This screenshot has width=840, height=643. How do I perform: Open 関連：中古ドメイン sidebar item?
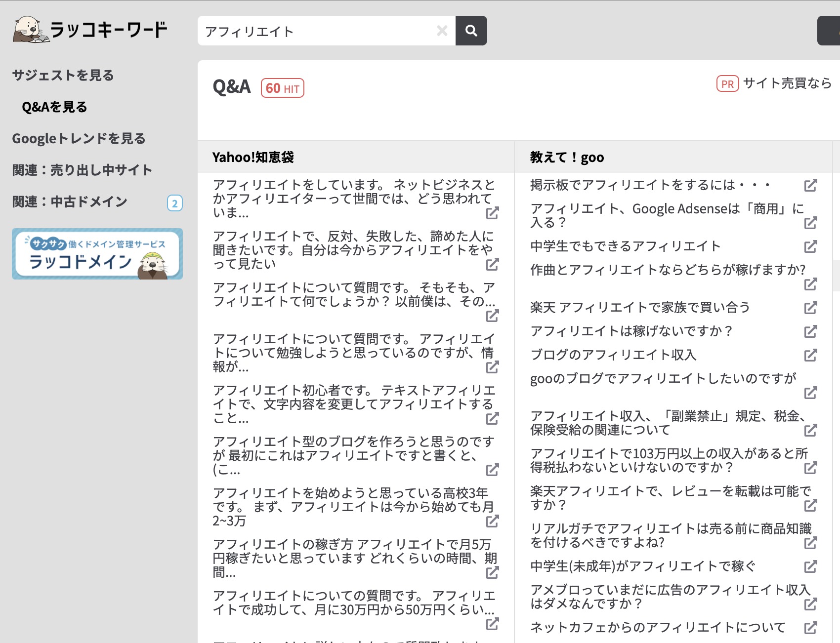coord(70,201)
